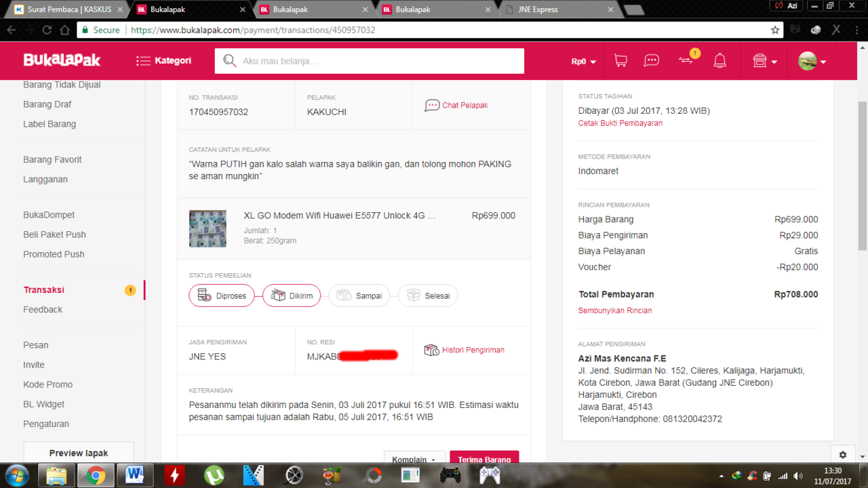Click the Sampai status step

[359, 296]
